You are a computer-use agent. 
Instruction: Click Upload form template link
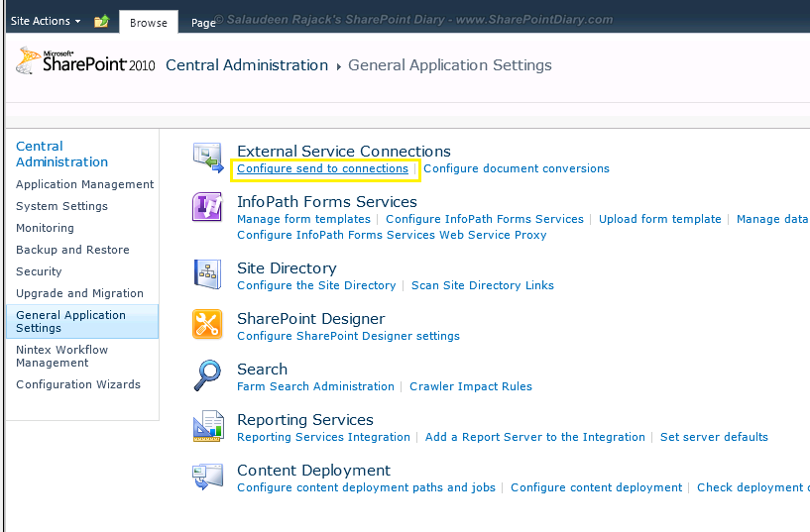click(x=659, y=219)
